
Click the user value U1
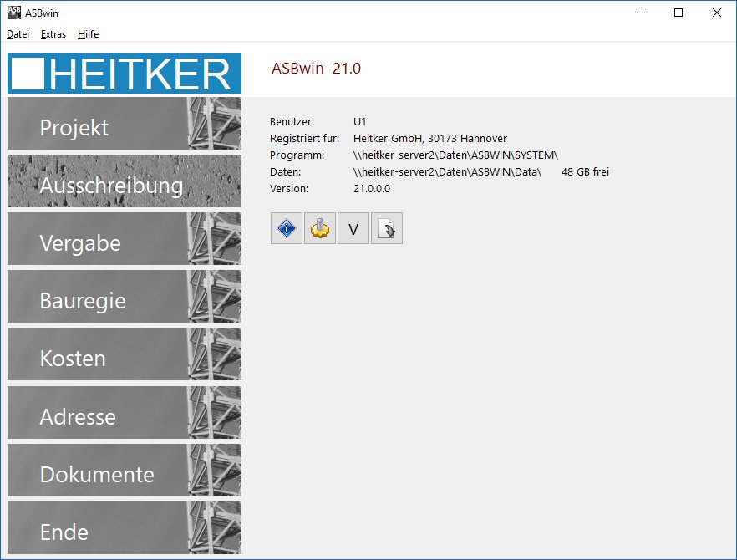pyautogui.click(x=359, y=122)
